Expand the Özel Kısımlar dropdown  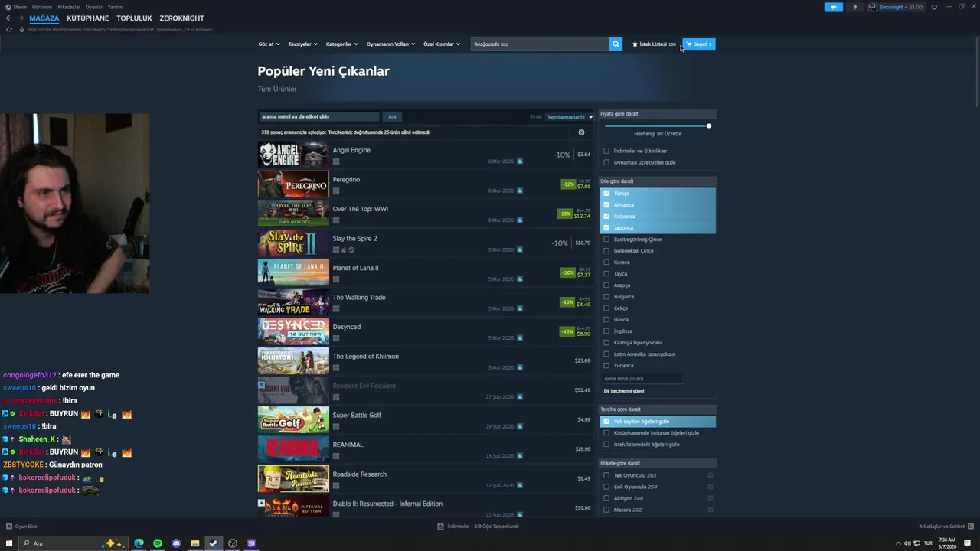[x=442, y=44]
